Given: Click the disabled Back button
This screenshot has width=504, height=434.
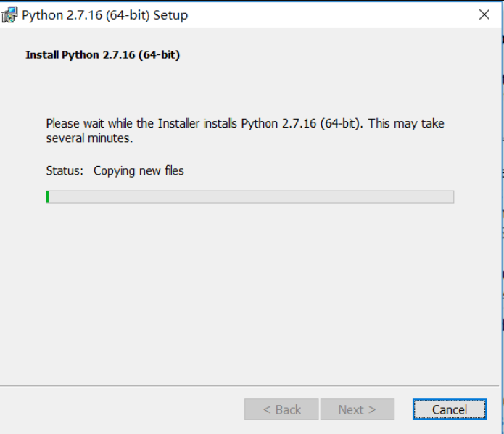Looking at the screenshot, I should pyautogui.click(x=281, y=409).
